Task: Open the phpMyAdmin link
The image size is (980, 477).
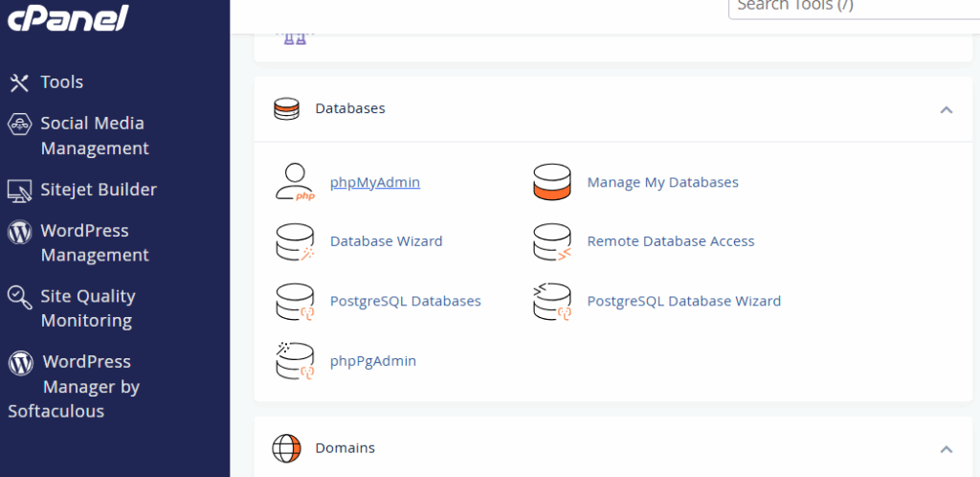Action: pos(375,182)
